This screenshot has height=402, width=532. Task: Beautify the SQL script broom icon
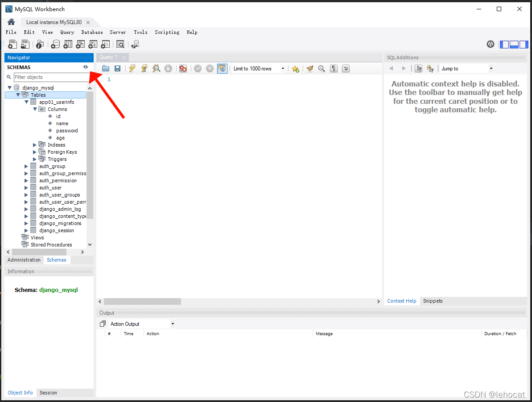(309, 69)
